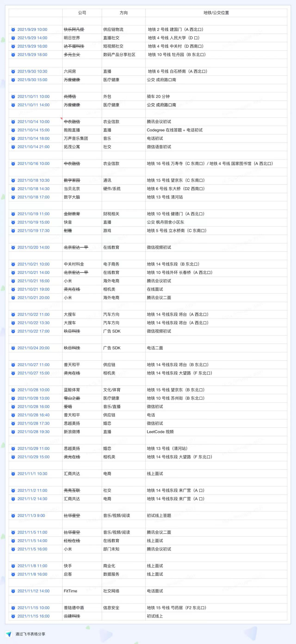Select the 硬件/系统 direction cell

coord(123,189)
